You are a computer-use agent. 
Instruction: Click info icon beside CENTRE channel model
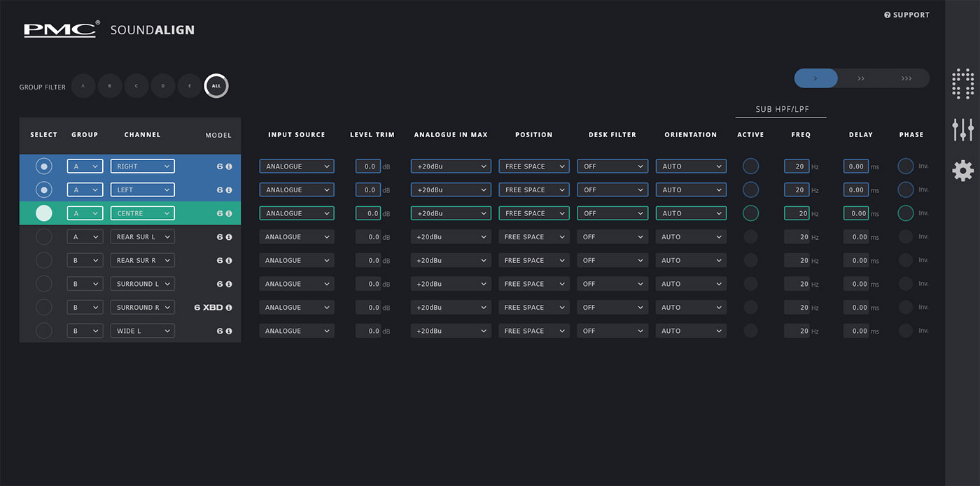(x=229, y=213)
